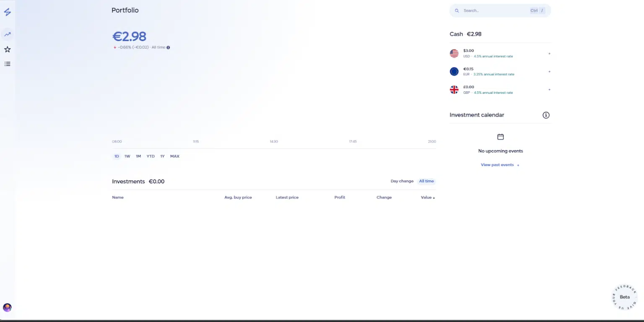This screenshot has width=644, height=322.
Task: Open the Investment calendar info icon
Action: pos(545,114)
